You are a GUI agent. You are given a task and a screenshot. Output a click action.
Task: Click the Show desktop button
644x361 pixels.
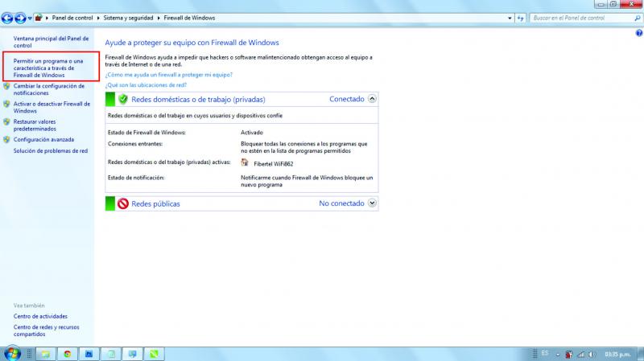[x=641, y=354]
